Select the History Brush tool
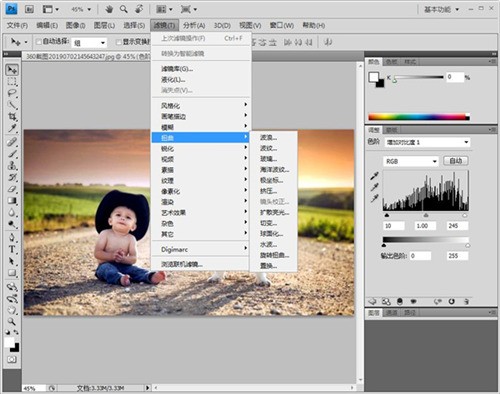Image resolution: width=500 pixels, height=394 pixels. tap(12, 177)
